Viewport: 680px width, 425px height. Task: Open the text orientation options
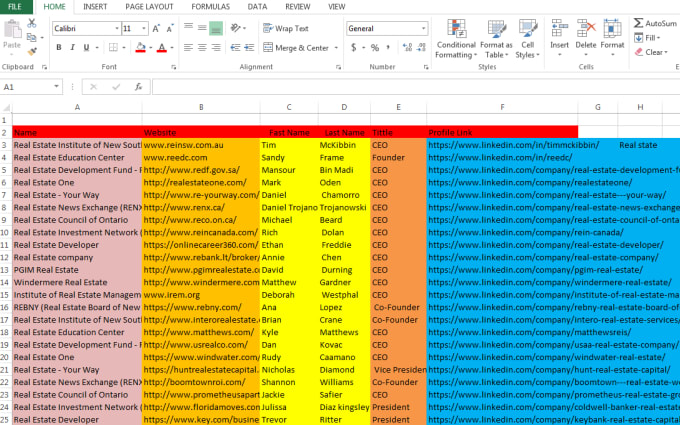238,28
